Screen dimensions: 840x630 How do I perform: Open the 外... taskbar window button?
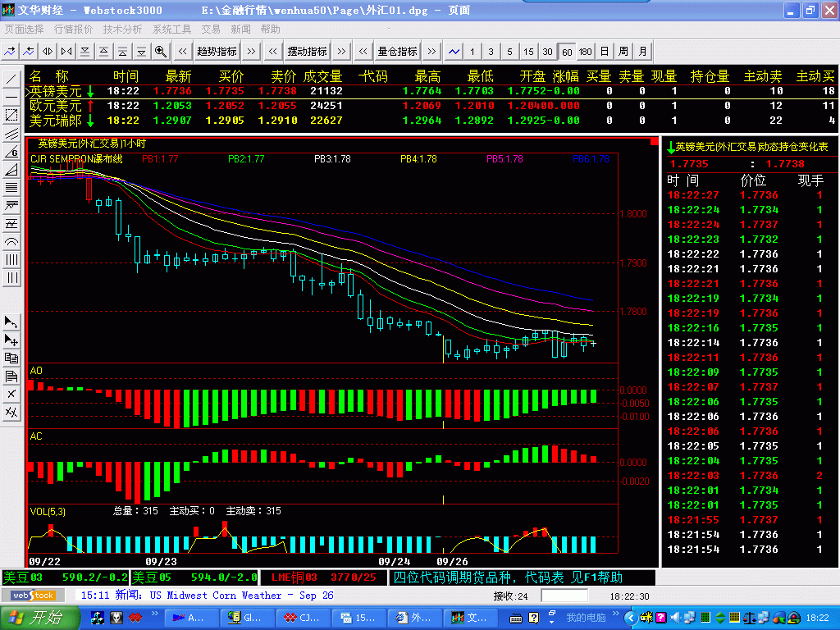point(415,618)
